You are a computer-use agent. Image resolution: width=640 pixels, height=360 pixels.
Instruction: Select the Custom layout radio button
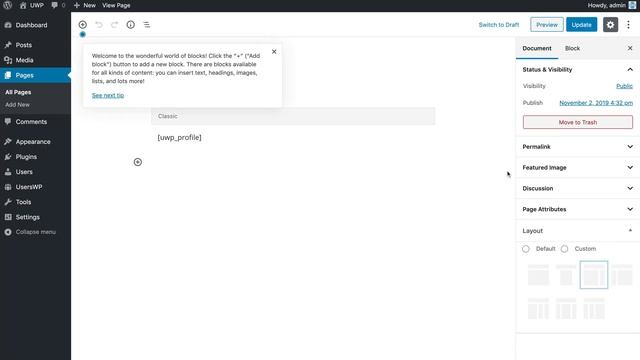click(564, 249)
